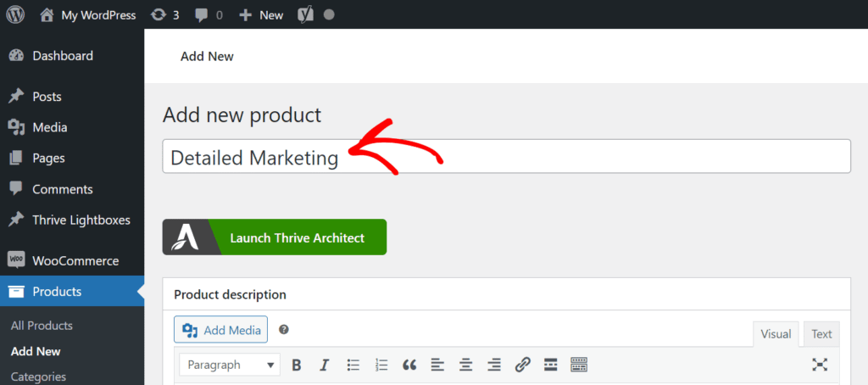Insert a bulleted list
868x385 pixels.
(353, 365)
